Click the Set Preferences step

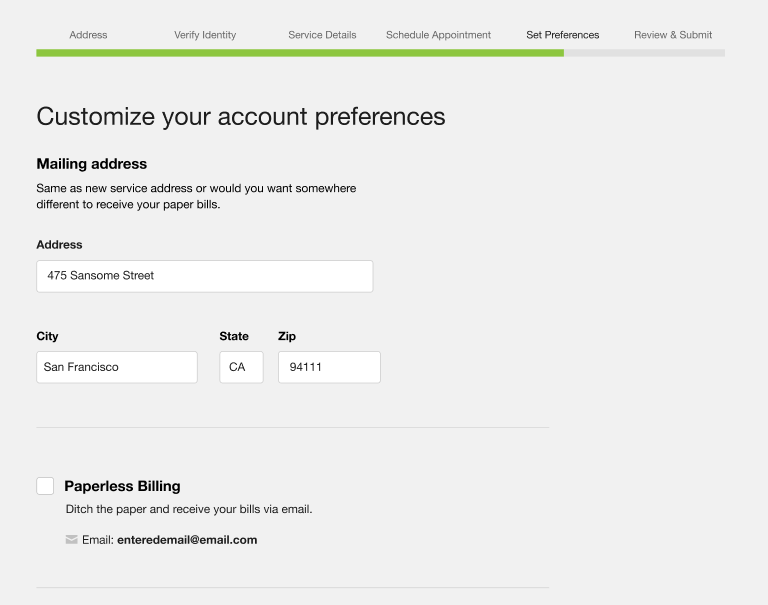click(563, 35)
